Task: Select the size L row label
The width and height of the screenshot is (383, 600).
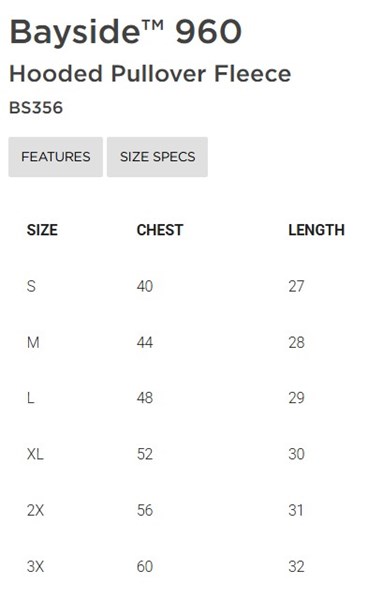Action: point(31,398)
